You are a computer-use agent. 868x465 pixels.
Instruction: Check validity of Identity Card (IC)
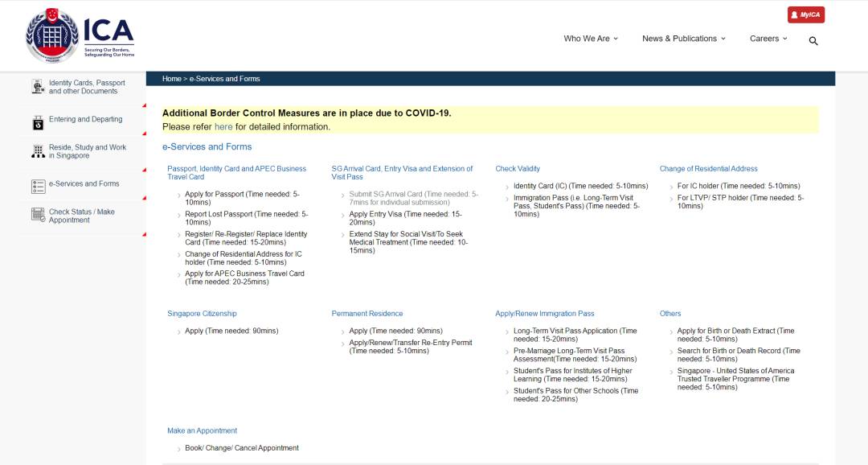pyautogui.click(x=580, y=186)
